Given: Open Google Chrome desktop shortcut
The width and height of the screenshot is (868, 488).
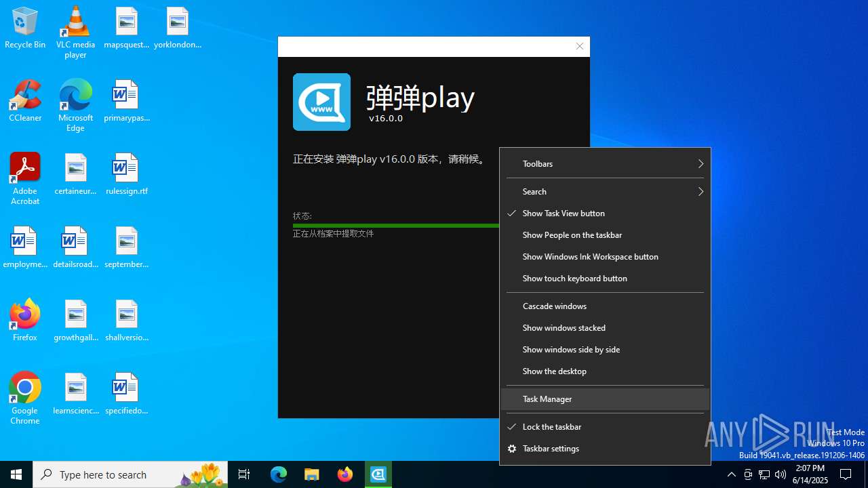Looking at the screenshot, I should point(25,399).
